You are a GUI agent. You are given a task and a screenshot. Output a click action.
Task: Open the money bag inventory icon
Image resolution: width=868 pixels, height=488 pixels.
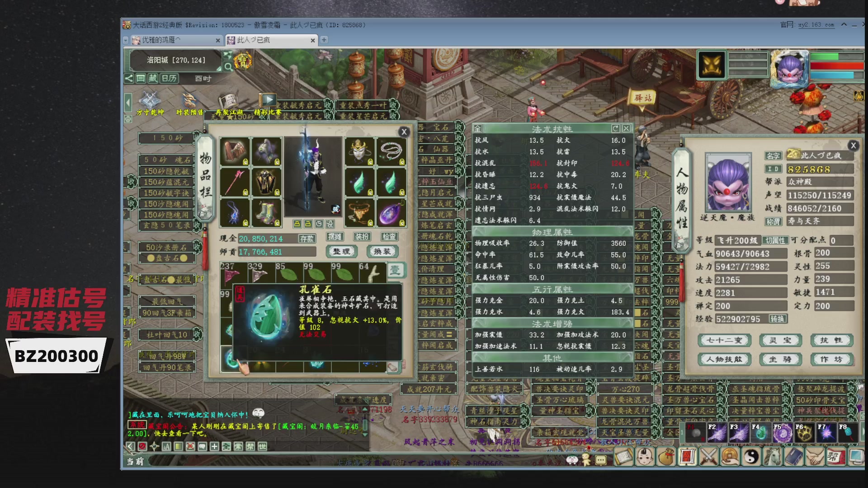[x=666, y=457]
